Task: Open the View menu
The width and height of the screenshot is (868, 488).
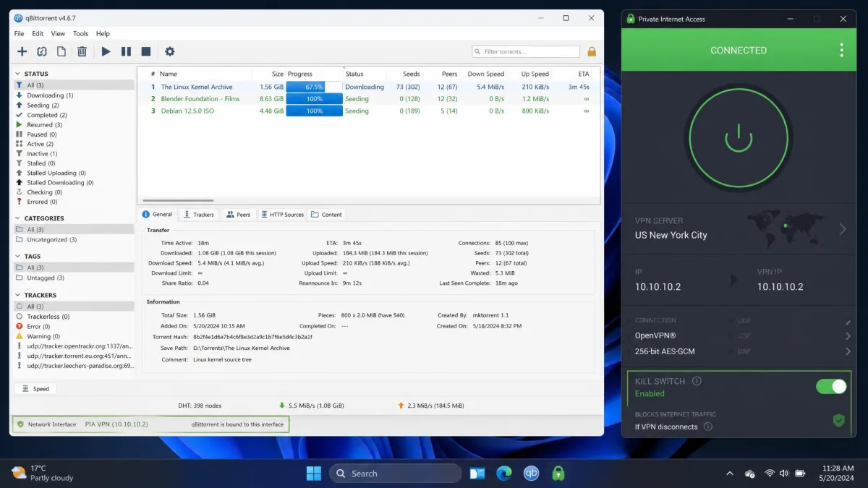Action: [58, 33]
